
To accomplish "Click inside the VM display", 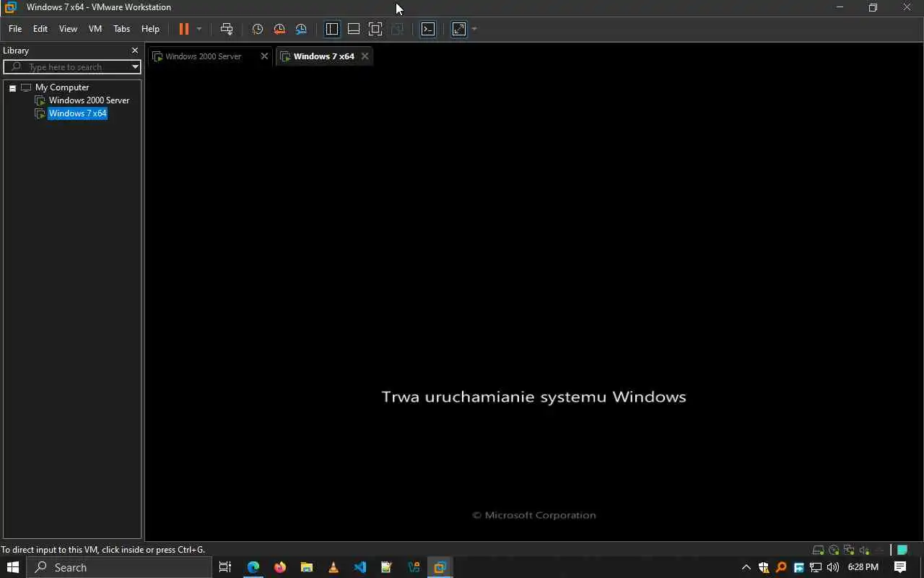I will (534, 303).
